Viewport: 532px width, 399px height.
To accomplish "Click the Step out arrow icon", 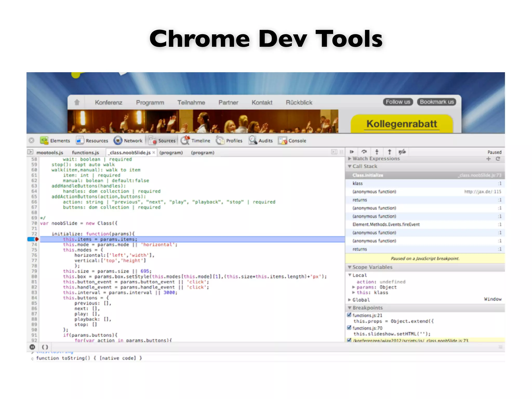I will pyautogui.click(x=389, y=152).
